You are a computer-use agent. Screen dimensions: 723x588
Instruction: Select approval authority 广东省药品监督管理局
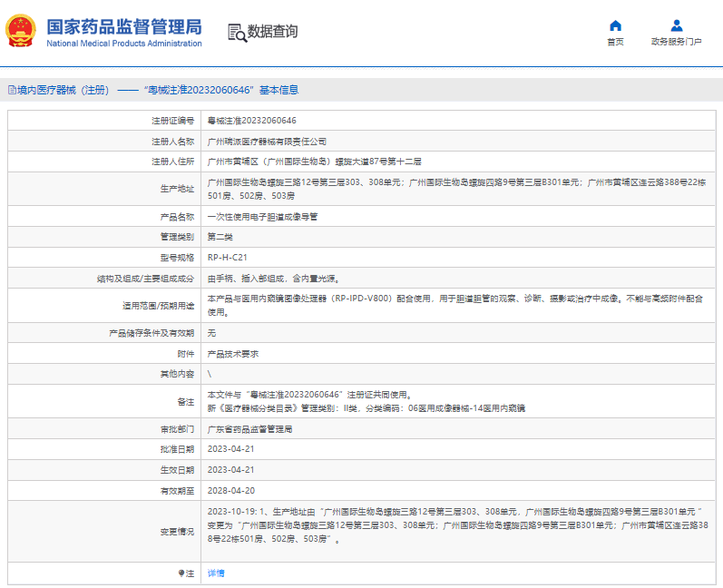pyautogui.click(x=249, y=429)
